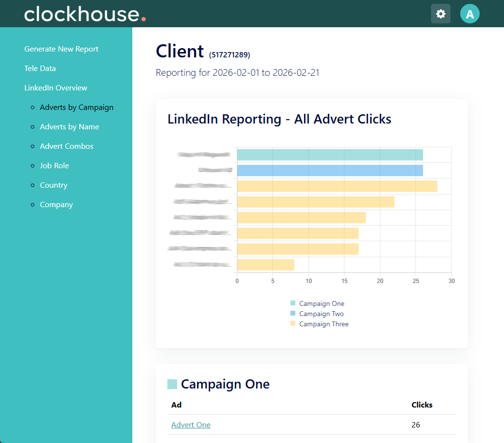View the Country breakdown
Screen dimensions: 504x443
[54, 185]
